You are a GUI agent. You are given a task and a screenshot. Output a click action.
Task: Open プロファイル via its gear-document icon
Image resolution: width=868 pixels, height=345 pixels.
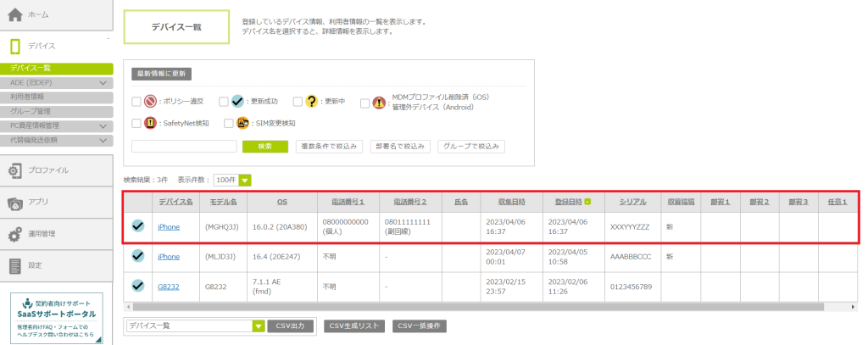(x=15, y=170)
